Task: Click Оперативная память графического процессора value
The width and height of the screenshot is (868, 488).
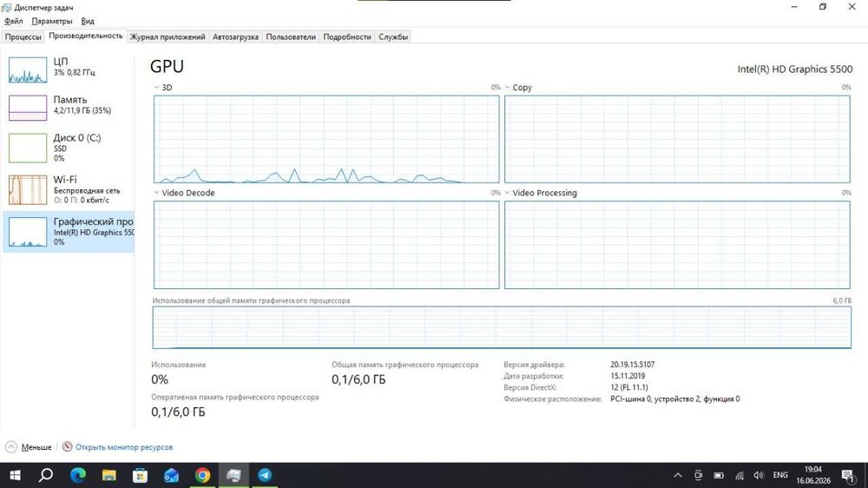Action: click(x=178, y=412)
